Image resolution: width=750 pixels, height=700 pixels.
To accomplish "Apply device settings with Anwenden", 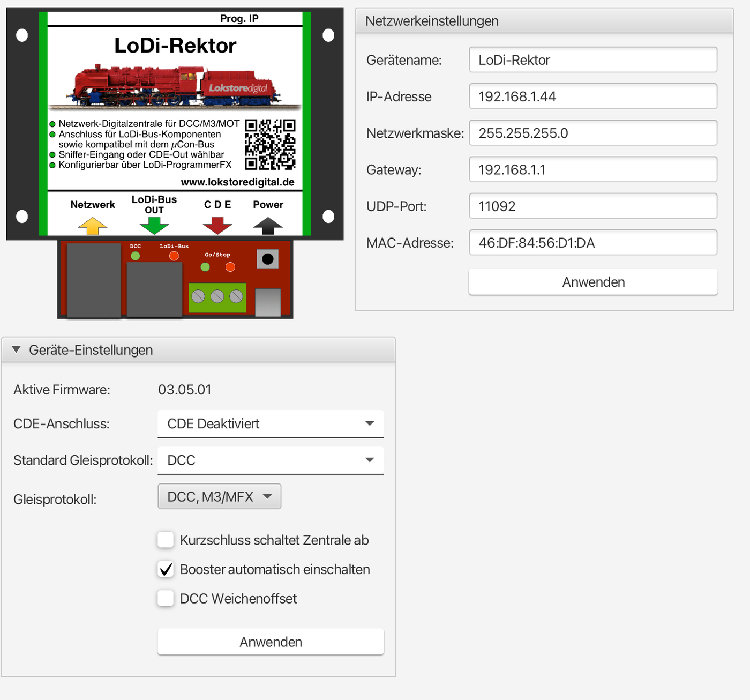I will pos(271,642).
